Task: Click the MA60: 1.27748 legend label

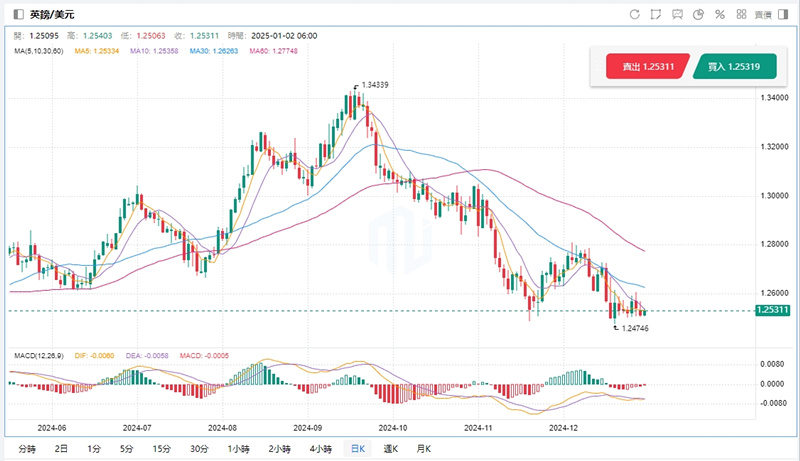Action: 272,49
